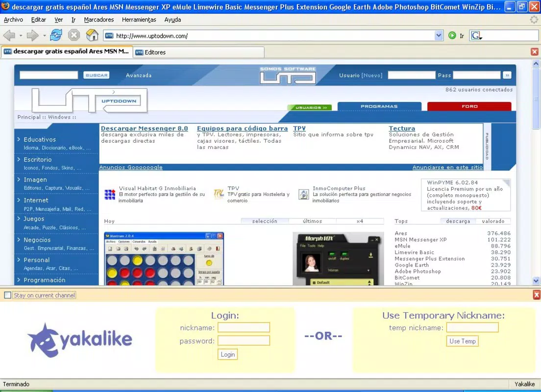
Task: Open the Herramientas menu
Action: click(139, 20)
